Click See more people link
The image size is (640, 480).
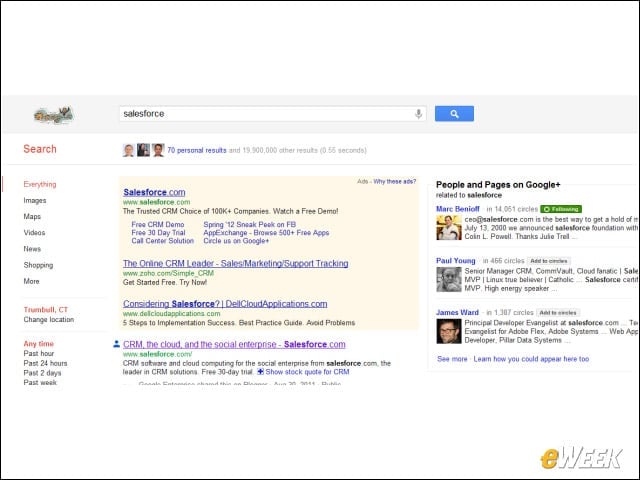click(x=452, y=359)
